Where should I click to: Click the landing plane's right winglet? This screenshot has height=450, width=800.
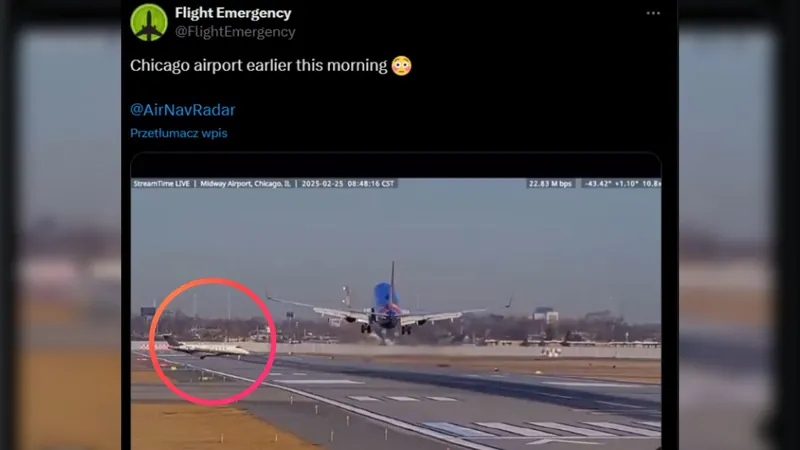[x=509, y=301]
